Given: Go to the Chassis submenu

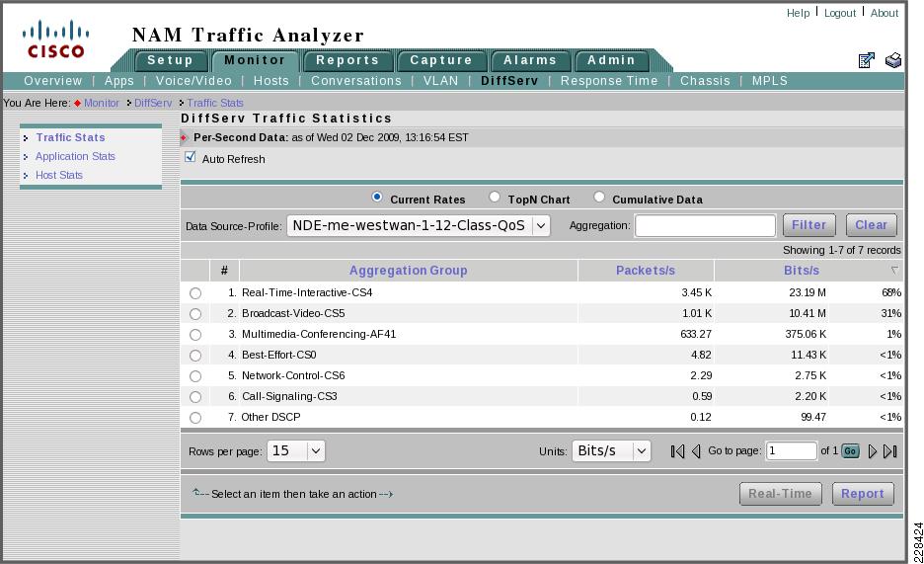Looking at the screenshot, I should [705, 81].
